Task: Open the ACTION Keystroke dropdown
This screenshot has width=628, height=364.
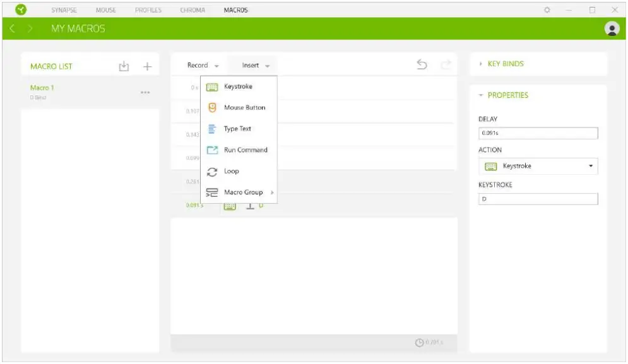Action: (538, 166)
